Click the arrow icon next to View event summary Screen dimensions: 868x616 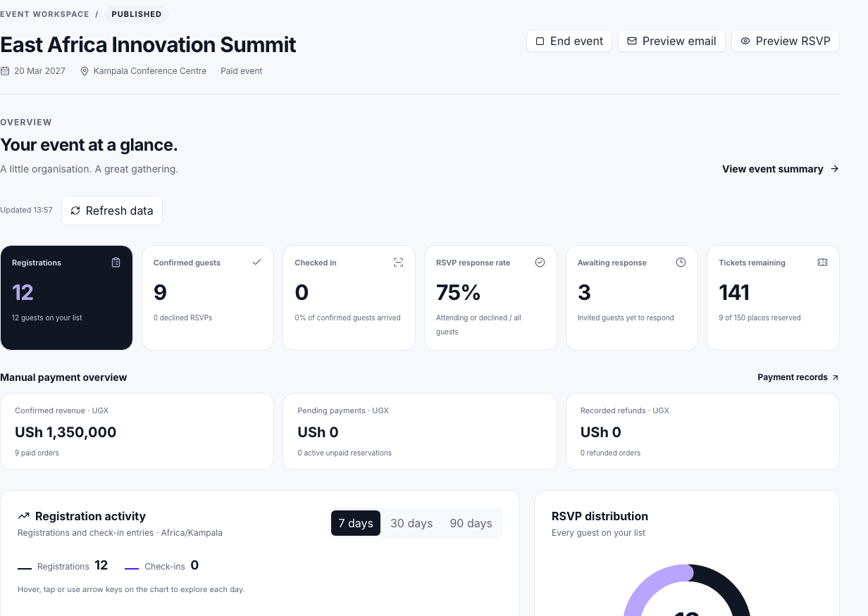tap(835, 169)
